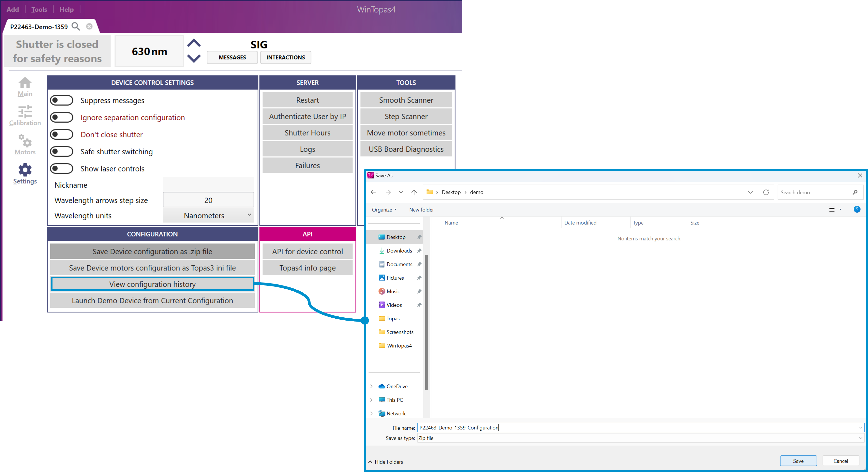868x472 pixels.
Task: Open the Save As help icon
Action: (857, 209)
